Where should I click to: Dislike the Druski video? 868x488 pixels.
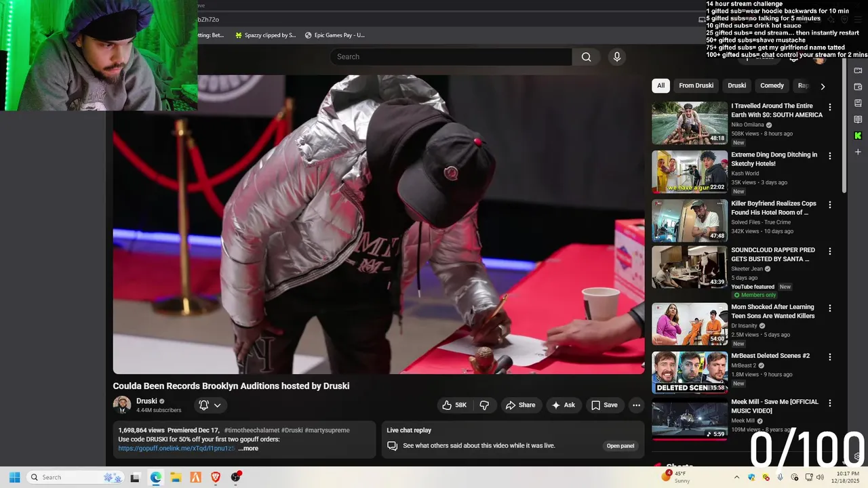[484, 405]
